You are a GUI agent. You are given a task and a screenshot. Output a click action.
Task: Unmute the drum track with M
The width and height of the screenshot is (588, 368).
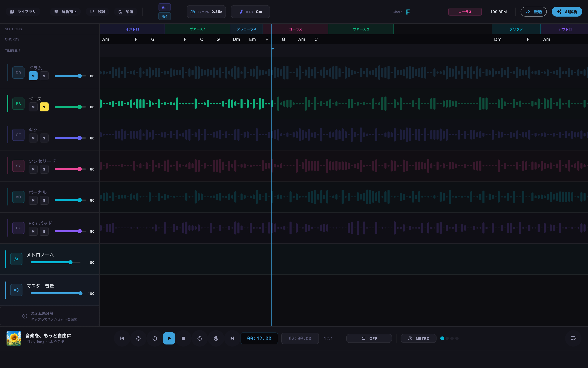click(x=33, y=76)
